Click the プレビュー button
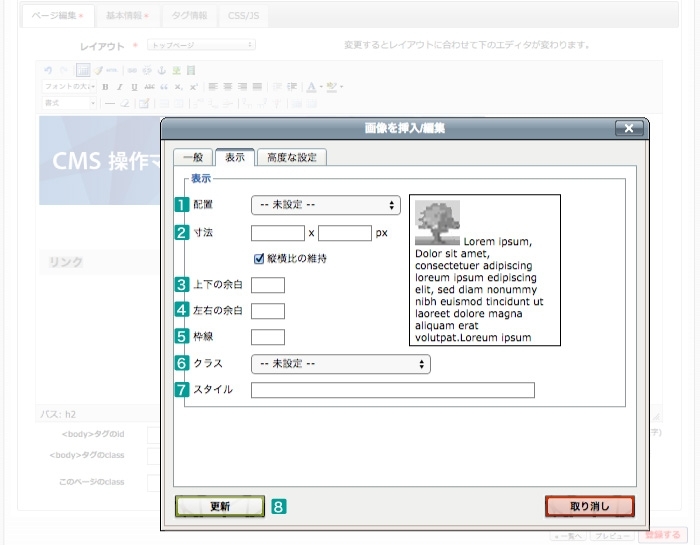 tap(612, 536)
